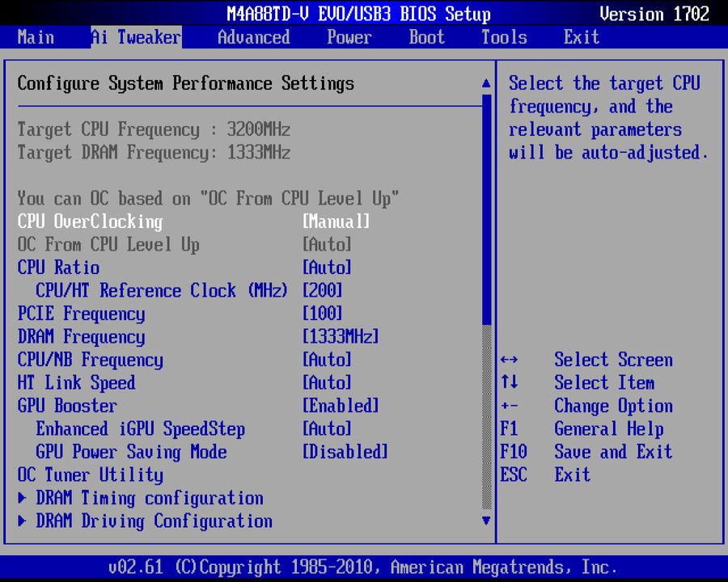
Task: Open the Boot menu
Action: [426, 37]
